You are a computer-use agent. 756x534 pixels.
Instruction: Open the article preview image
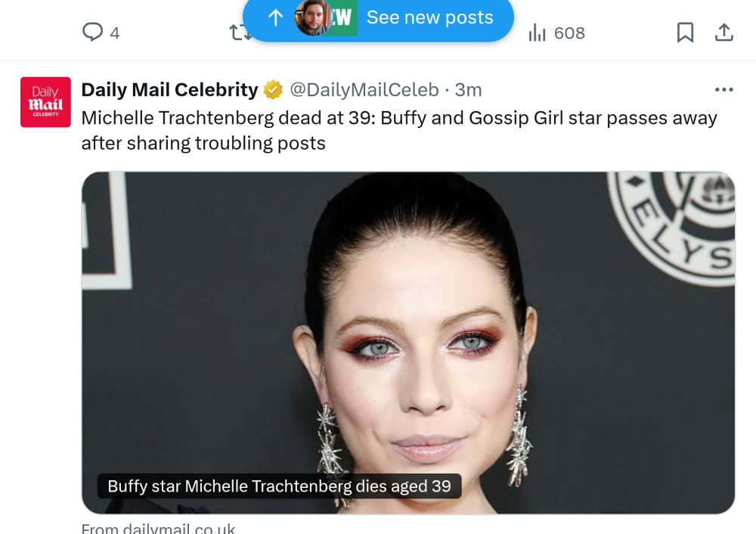(x=408, y=318)
